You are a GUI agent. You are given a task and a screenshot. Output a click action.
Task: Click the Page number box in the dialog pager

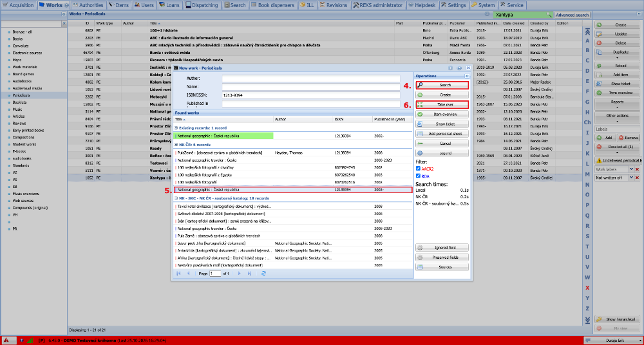[x=215, y=273]
